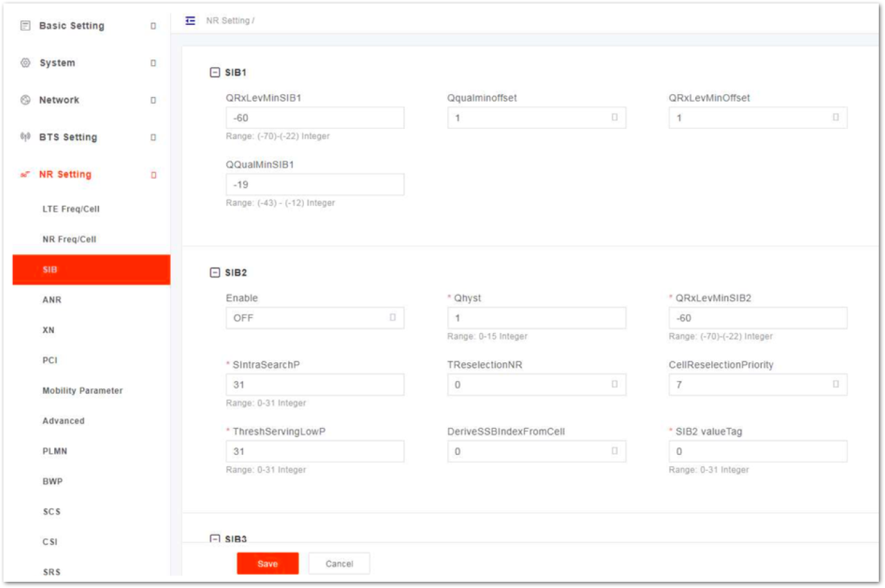Image resolution: width=885 pixels, height=588 pixels.
Task: Click the System gear icon
Action: coord(26,63)
